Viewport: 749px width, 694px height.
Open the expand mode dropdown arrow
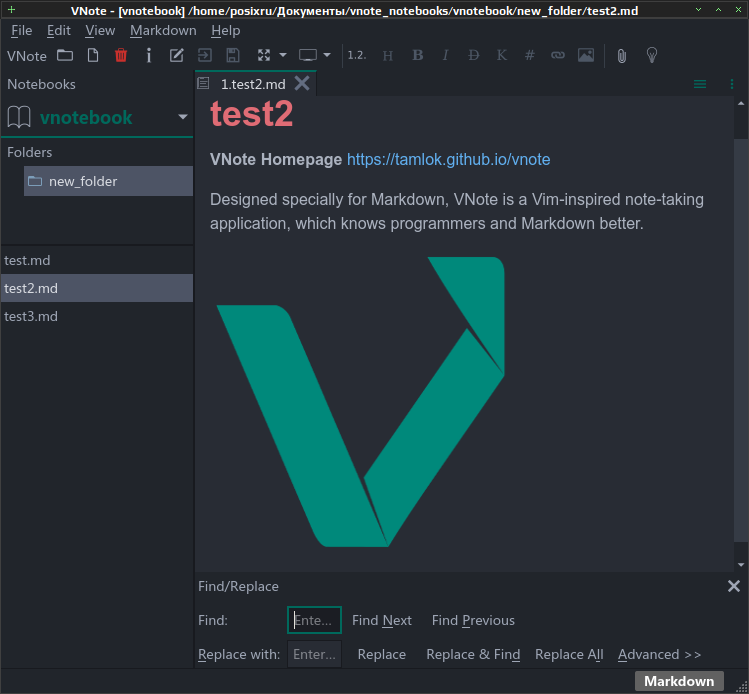click(283, 55)
